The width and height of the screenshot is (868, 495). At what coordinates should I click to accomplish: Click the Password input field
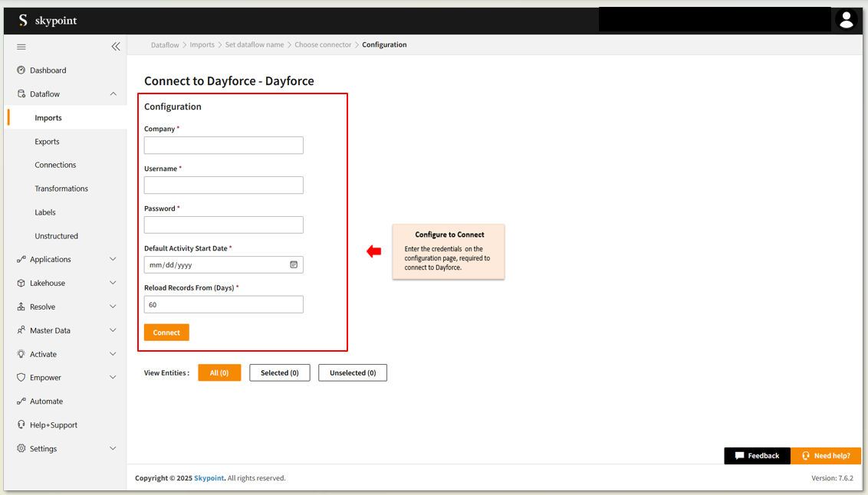tap(224, 225)
